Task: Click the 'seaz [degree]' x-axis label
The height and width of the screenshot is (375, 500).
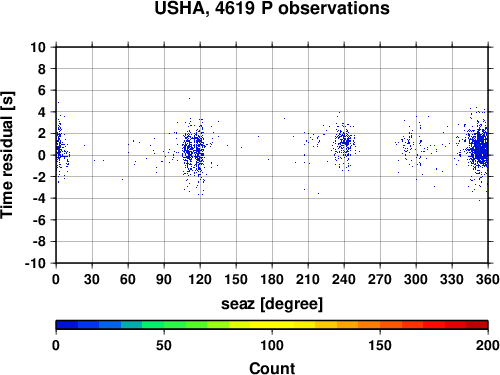Action: click(272, 304)
